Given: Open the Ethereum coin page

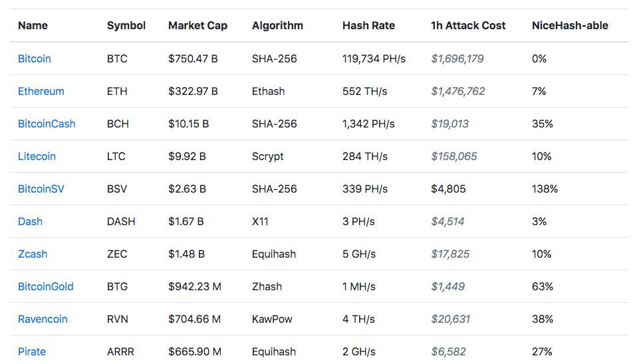Looking at the screenshot, I should click(x=41, y=91).
